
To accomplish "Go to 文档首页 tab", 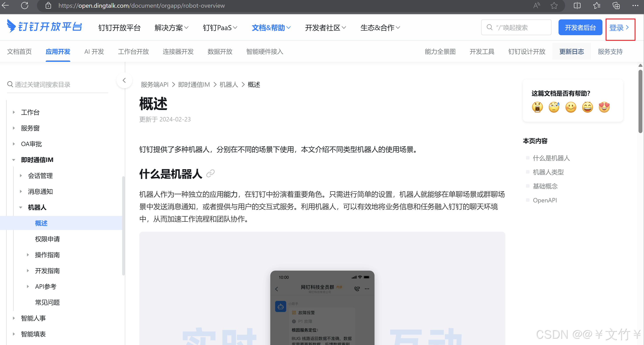I will tap(19, 51).
